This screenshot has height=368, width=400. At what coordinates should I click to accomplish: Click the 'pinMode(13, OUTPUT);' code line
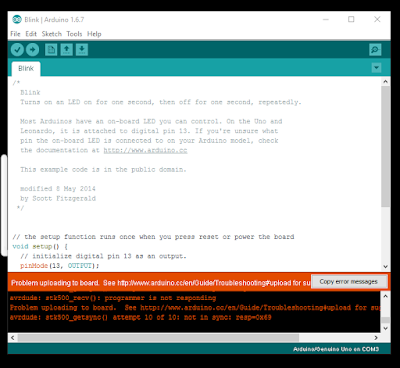[60, 266]
